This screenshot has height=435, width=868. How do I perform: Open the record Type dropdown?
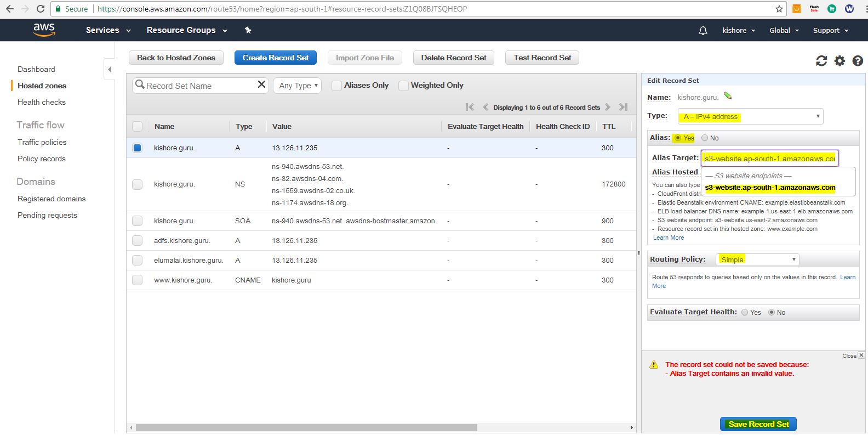750,116
